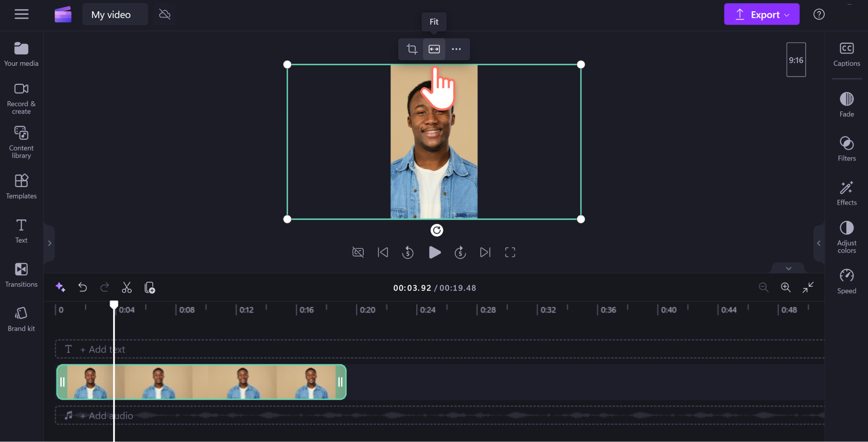The width and height of the screenshot is (868, 442).
Task: Rewind 5 seconds
Action: tap(408, 252)
